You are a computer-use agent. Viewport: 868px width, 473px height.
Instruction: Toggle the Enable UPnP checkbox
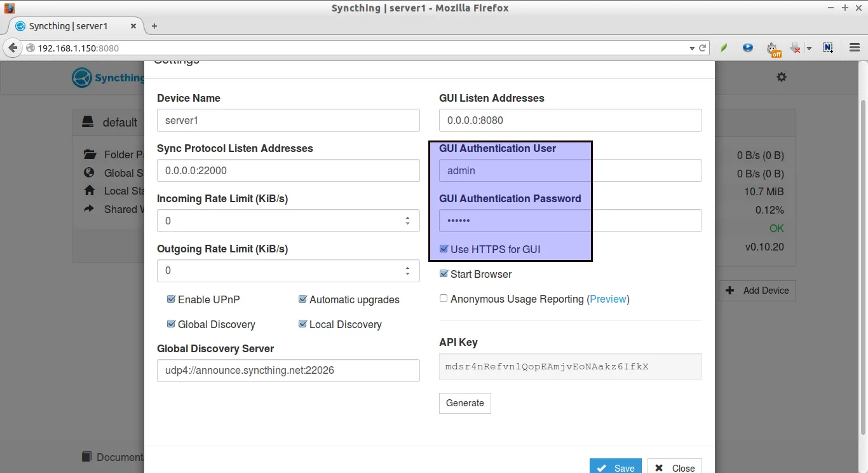click(171, 299)
